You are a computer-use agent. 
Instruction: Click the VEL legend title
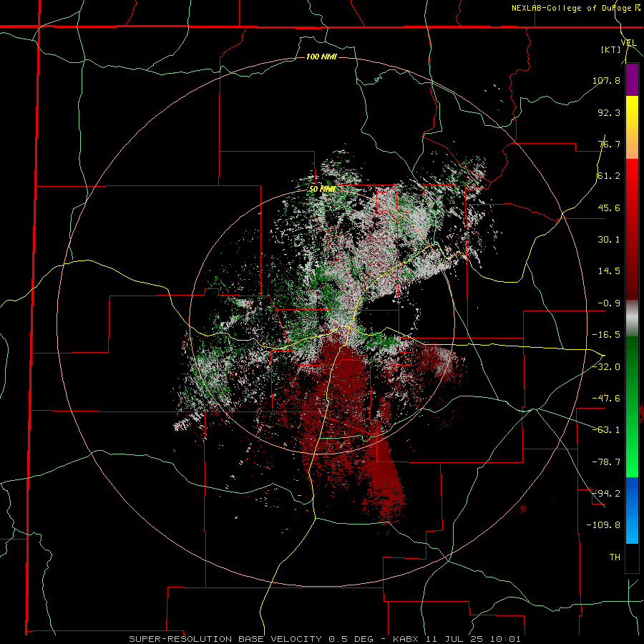click(628, 43)
